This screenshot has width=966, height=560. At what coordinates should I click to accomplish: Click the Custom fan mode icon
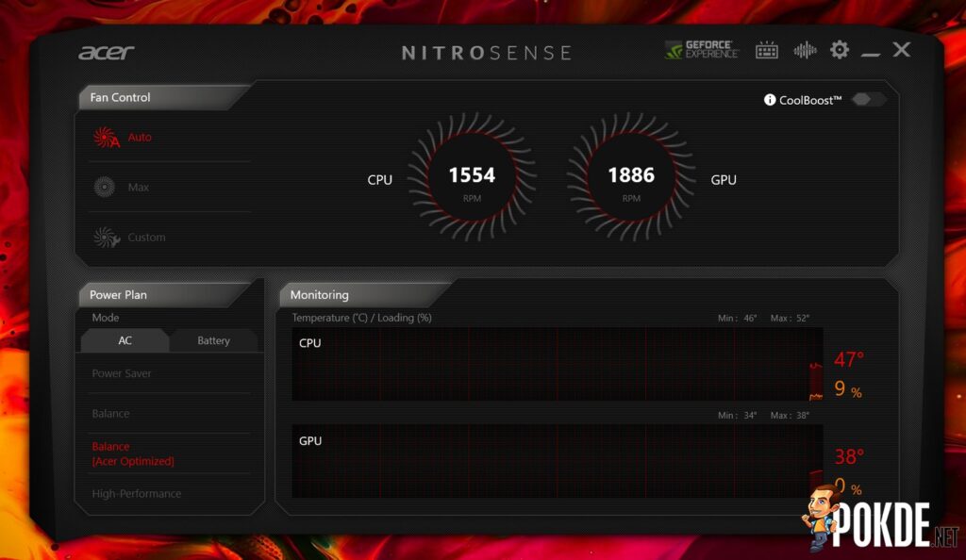[x=106, y=237]
